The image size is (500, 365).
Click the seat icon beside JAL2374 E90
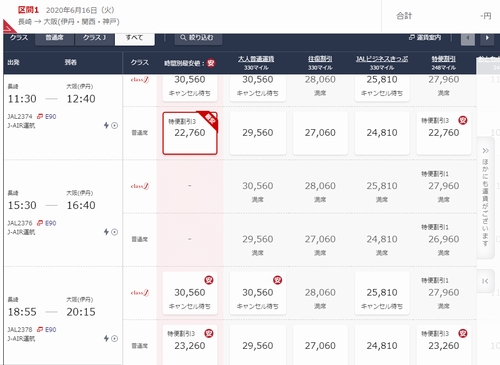[40, 116]
